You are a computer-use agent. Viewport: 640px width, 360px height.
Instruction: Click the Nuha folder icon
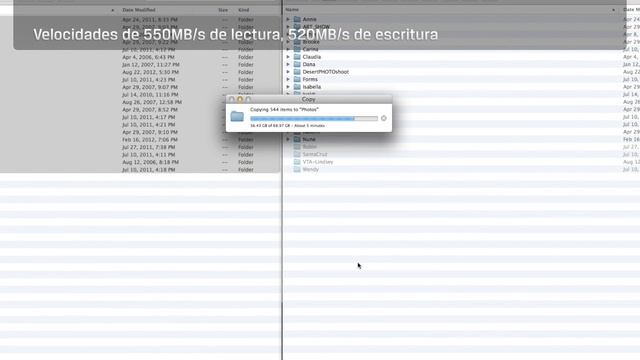(x=297, y=139)
